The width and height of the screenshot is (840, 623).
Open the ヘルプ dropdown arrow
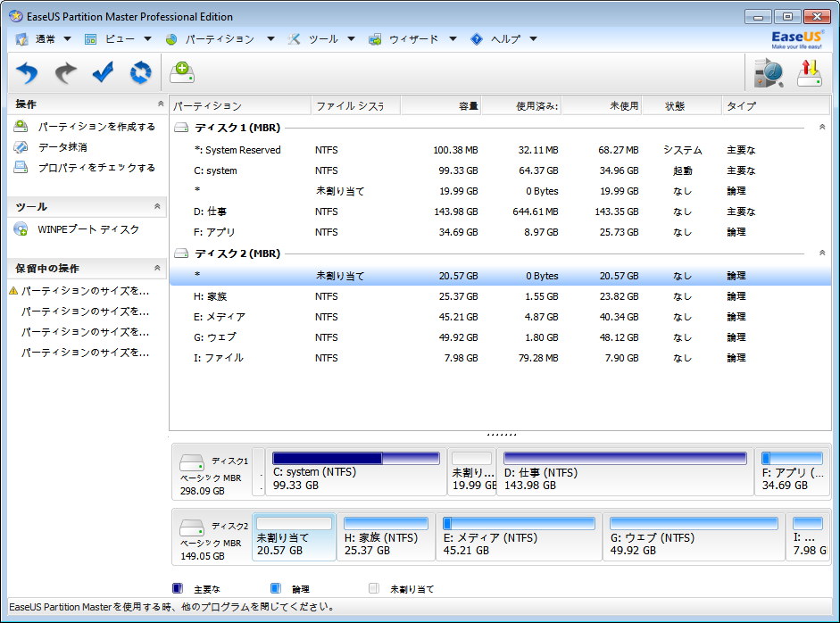[534, 39]
